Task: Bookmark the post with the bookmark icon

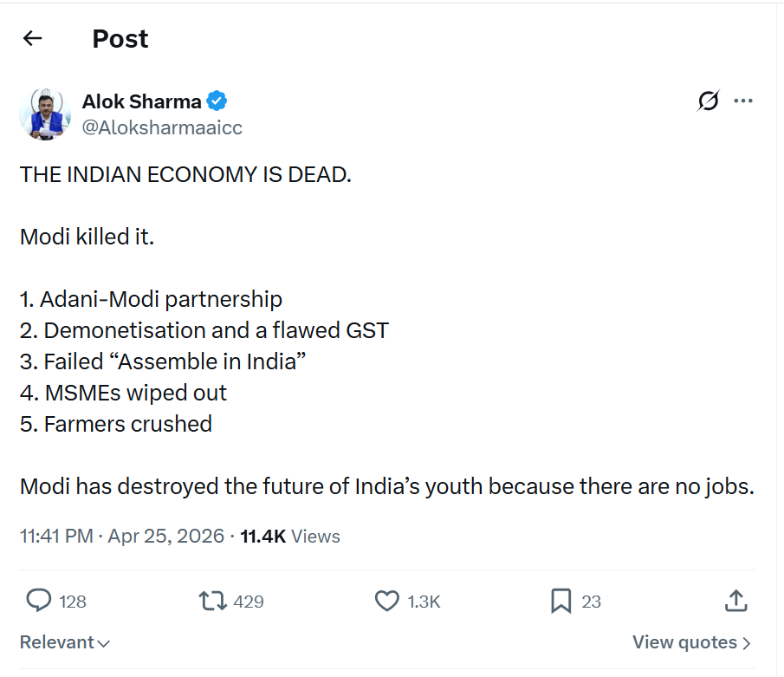Action: click(x=561, y=601)
